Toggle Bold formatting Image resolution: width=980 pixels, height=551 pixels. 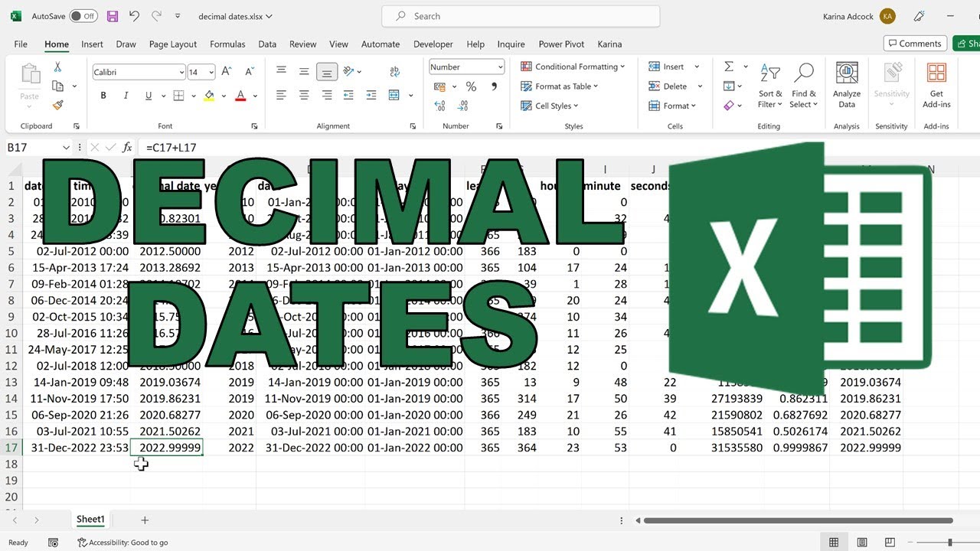[x=103, y=96]
